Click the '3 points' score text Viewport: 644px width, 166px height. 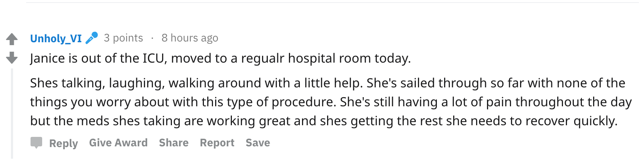tap(123, 38)
